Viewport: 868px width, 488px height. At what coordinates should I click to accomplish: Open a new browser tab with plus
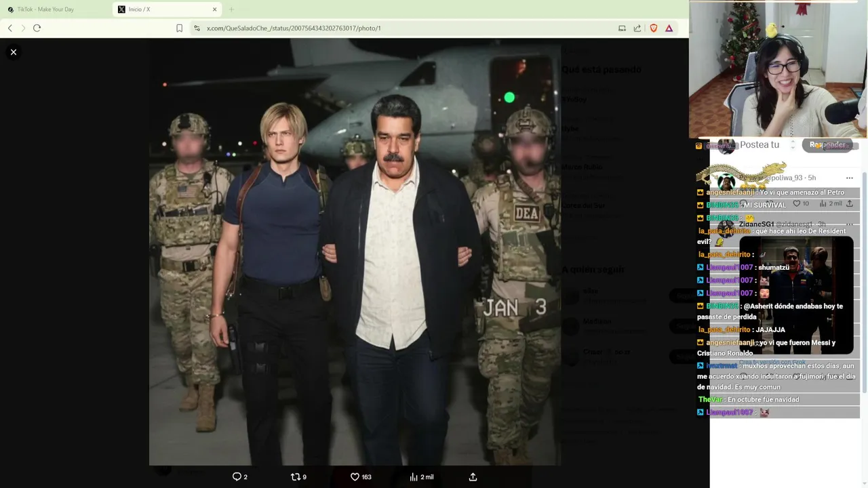click(231, 9)
